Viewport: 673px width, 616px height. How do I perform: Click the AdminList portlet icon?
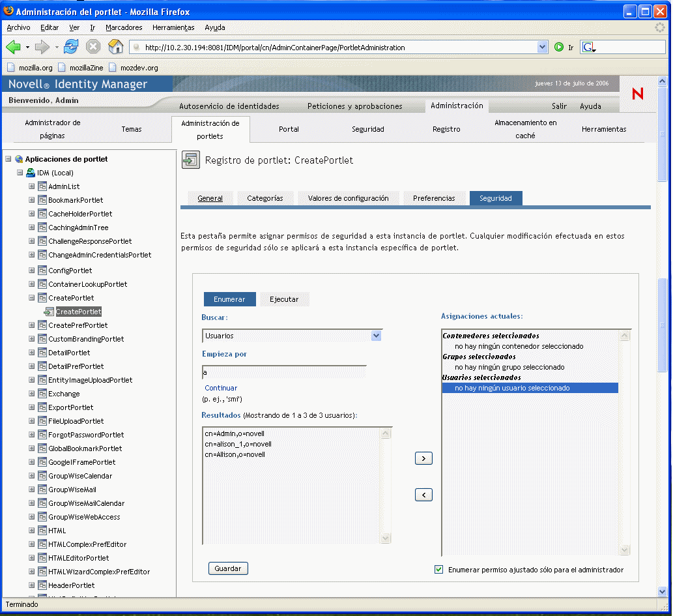[x=42, y=186]
